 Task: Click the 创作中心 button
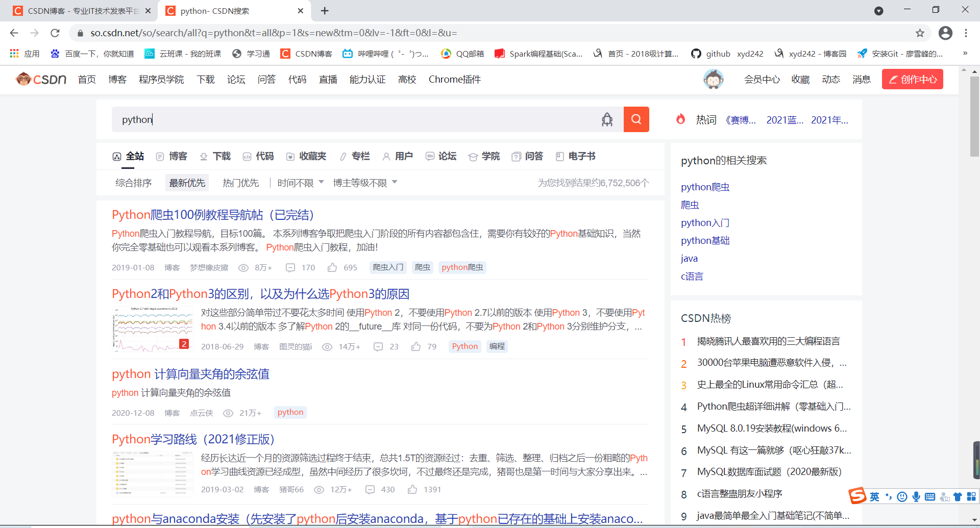click(913, 79)
